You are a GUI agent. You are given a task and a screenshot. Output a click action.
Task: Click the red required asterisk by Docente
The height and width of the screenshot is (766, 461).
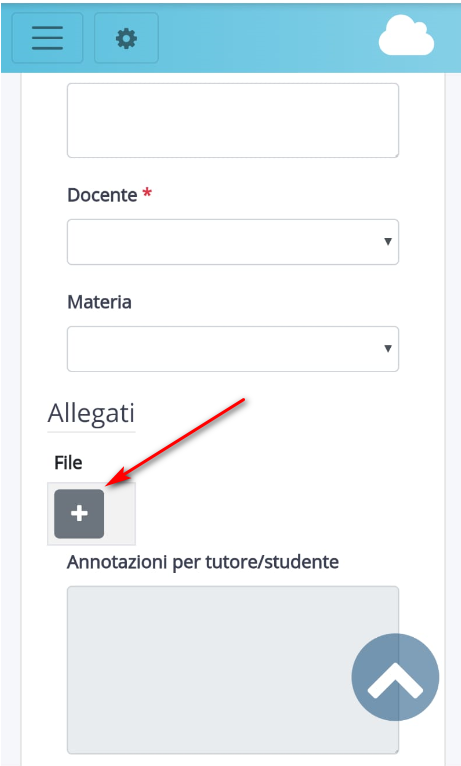147,192
